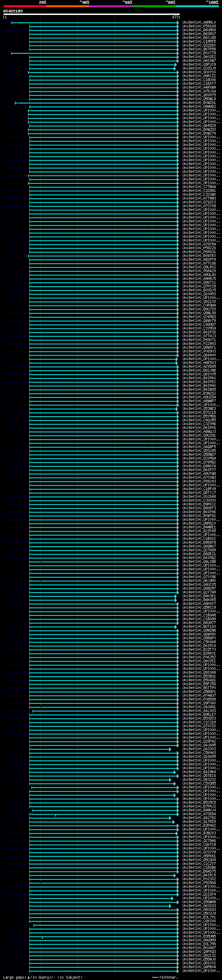
Task: Select hit label UniRef100_Q9LR02
Action: click(199, 267)
